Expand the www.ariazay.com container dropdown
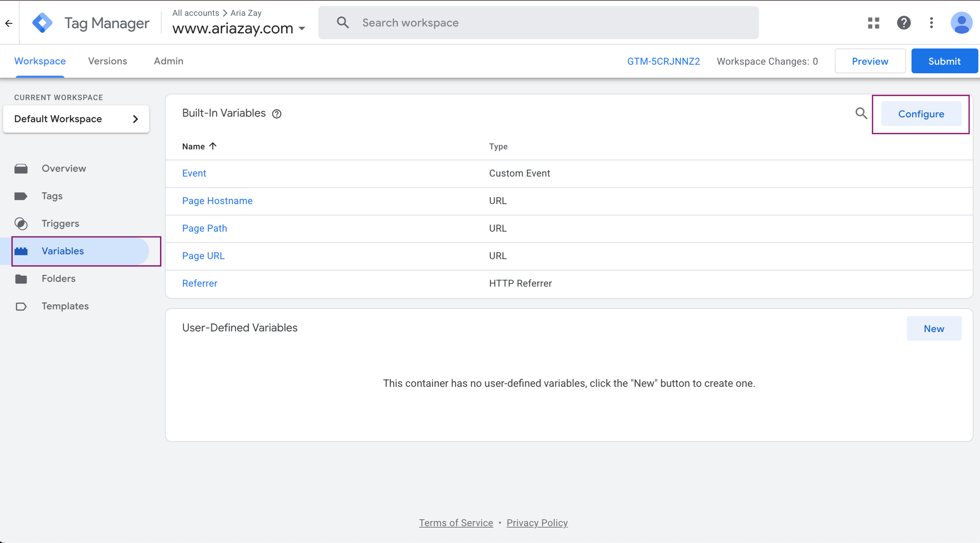The image size is (980, 543). click(x=302, y=29)
